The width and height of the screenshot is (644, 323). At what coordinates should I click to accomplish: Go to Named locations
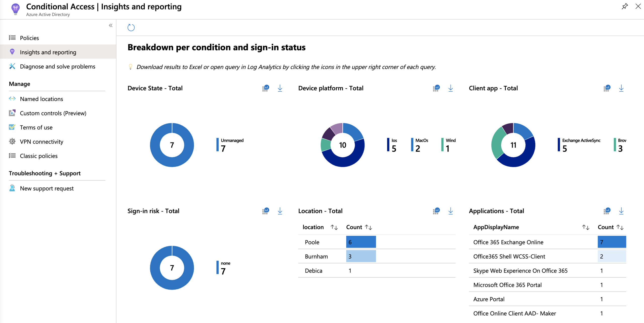(42, 99)
